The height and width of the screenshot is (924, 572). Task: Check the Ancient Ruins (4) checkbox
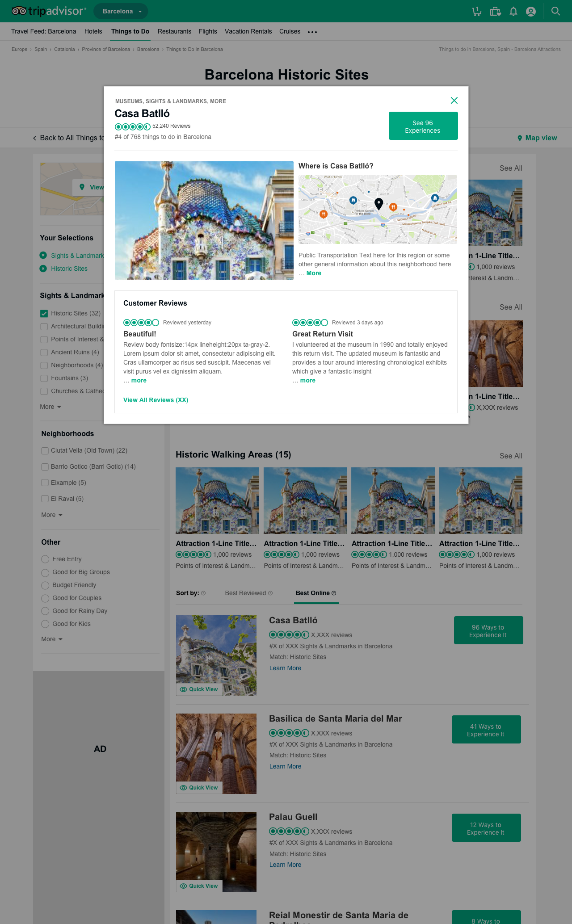click(x=44, y=353)
